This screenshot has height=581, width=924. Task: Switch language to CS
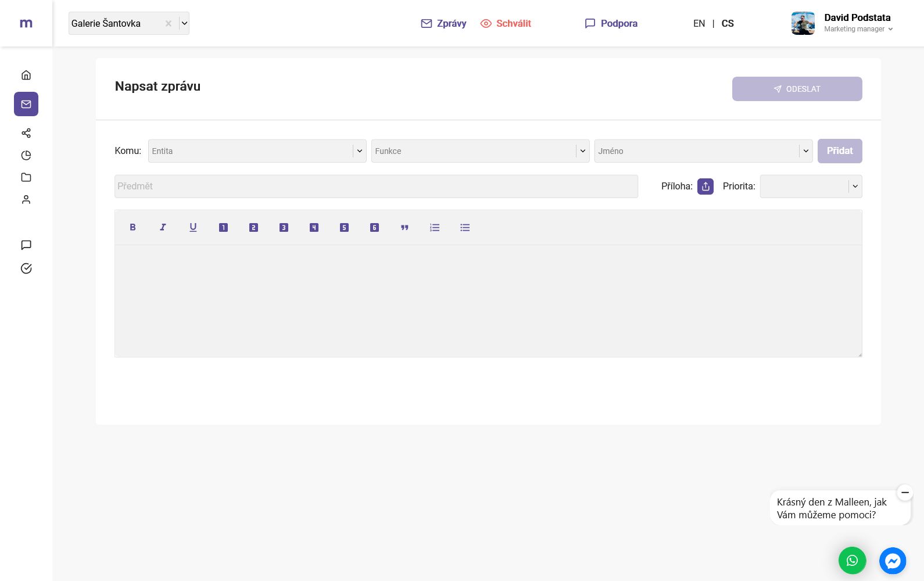728,23
